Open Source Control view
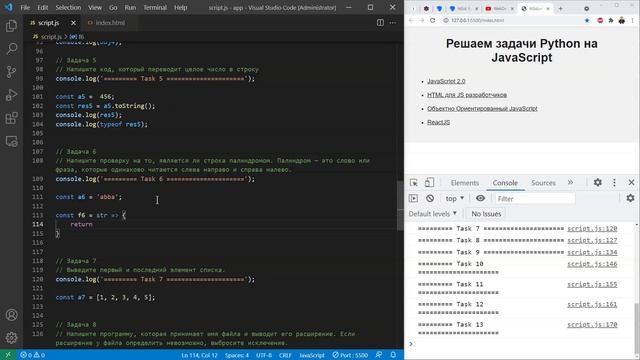The width and height of the screenshot is (640, 360). 11,72
